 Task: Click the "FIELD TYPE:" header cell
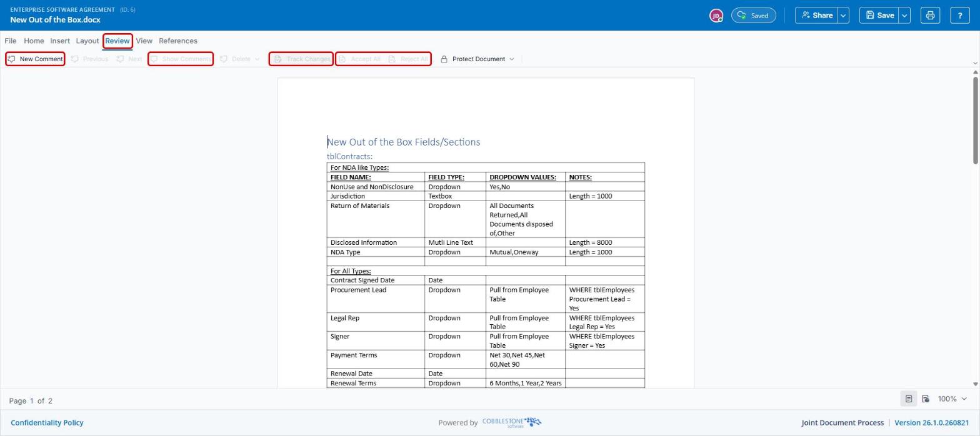click(455, 177)
